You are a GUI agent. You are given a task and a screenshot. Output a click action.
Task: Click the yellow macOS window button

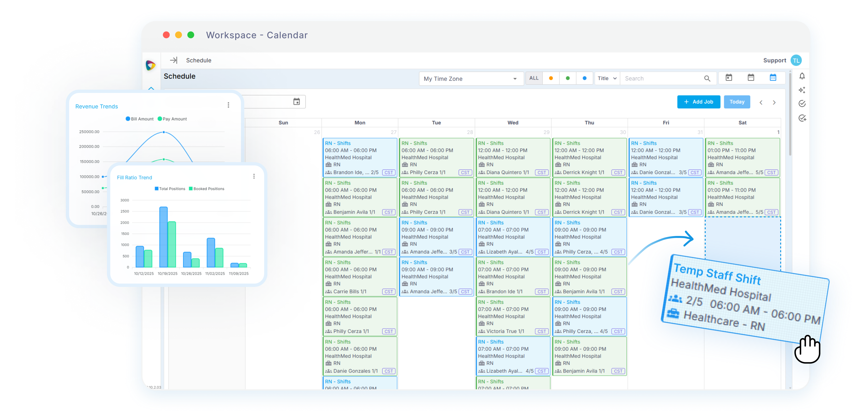pyautogui.click(x=179, y=35)
